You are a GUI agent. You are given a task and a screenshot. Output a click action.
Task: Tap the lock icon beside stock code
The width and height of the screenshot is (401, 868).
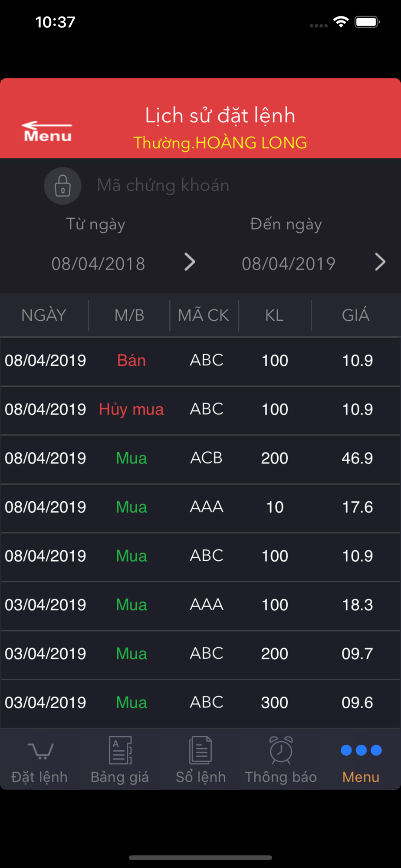pos(63,186)
